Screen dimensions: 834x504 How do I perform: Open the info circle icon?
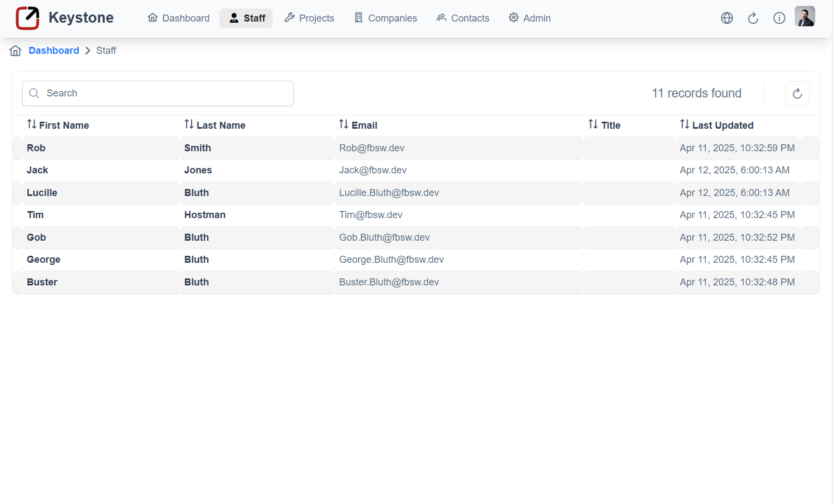(x=779, y=18)
